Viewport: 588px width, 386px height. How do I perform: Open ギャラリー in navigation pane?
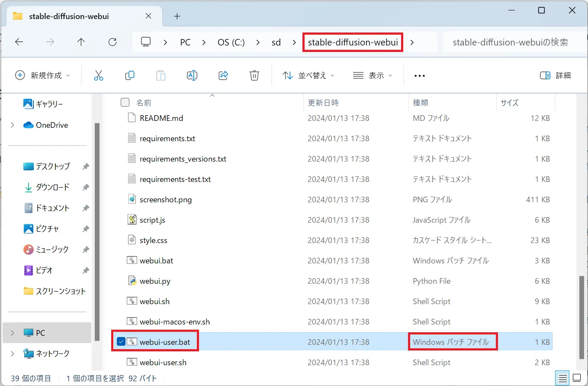[43, 104]
